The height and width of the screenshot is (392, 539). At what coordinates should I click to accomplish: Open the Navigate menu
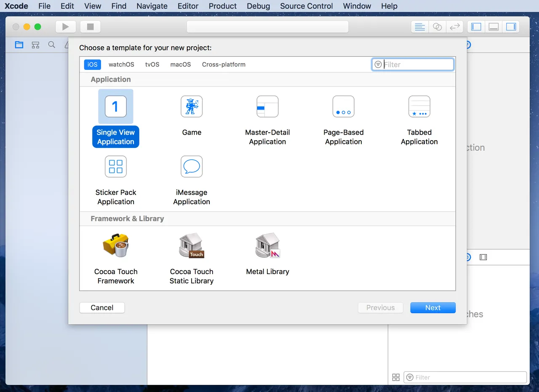152,6
